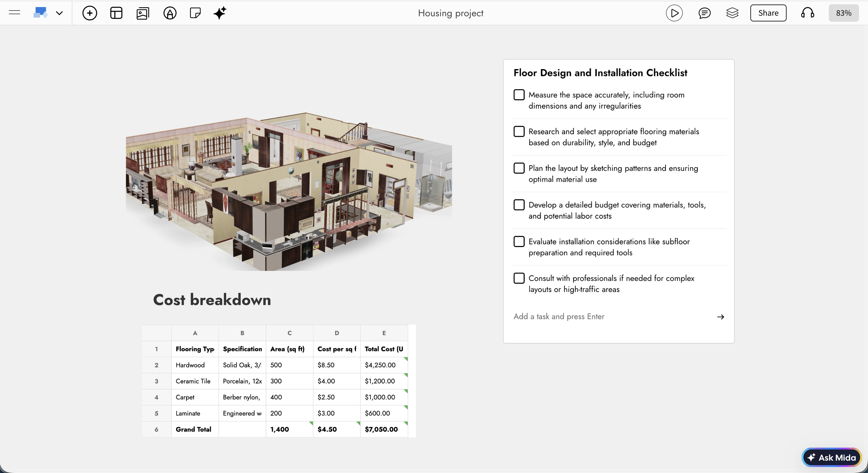
Task: Click the add element plus icon
Action: point(90,13)
